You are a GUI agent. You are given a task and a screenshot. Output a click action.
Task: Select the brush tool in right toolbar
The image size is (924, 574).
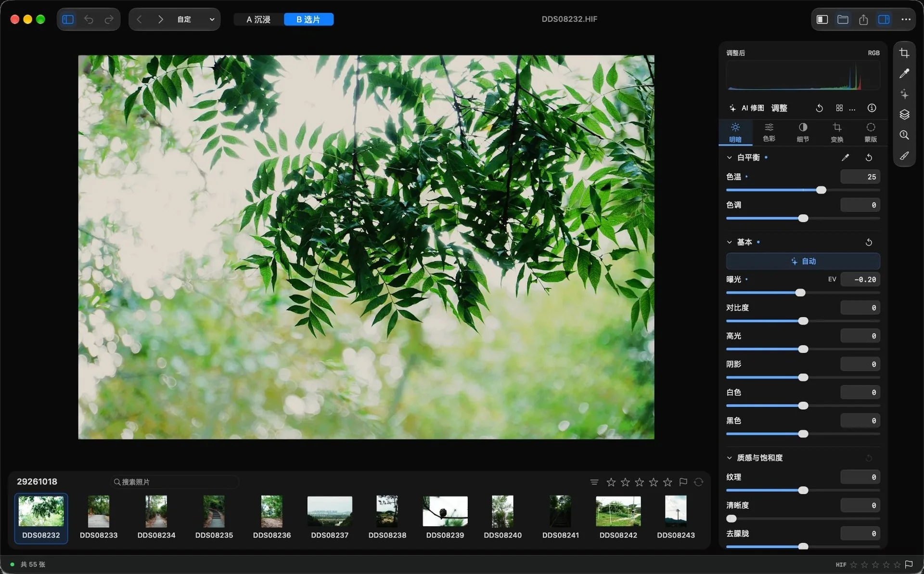[904, 156]
